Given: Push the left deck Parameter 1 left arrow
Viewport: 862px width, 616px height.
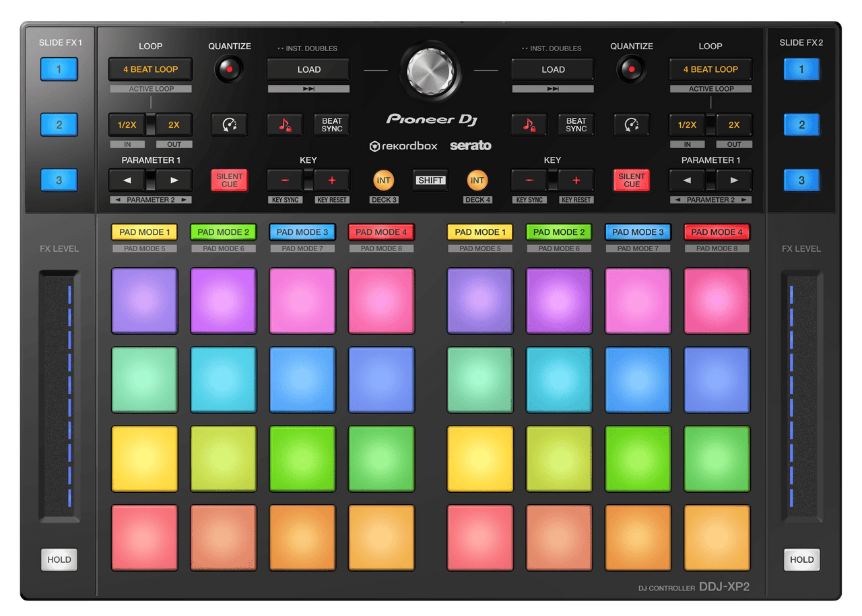Looking at the screenshot, I should [128, 180].
